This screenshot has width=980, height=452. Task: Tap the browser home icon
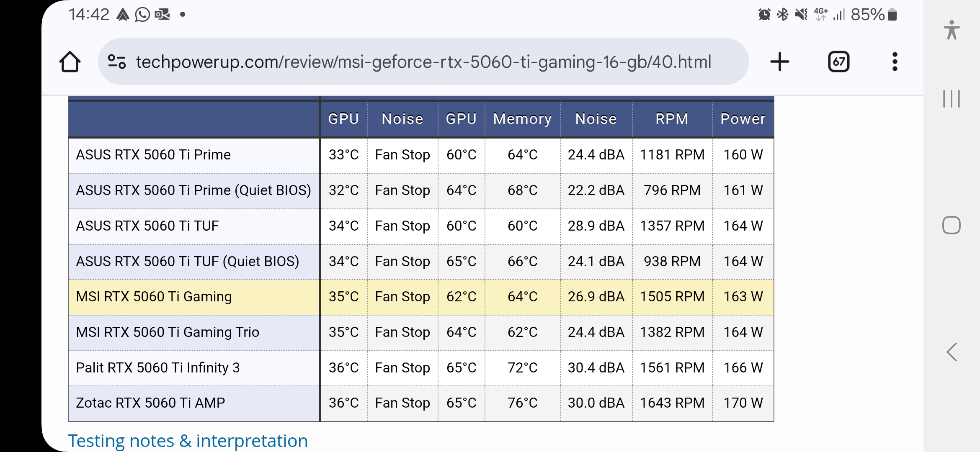(x=70, y=62)
